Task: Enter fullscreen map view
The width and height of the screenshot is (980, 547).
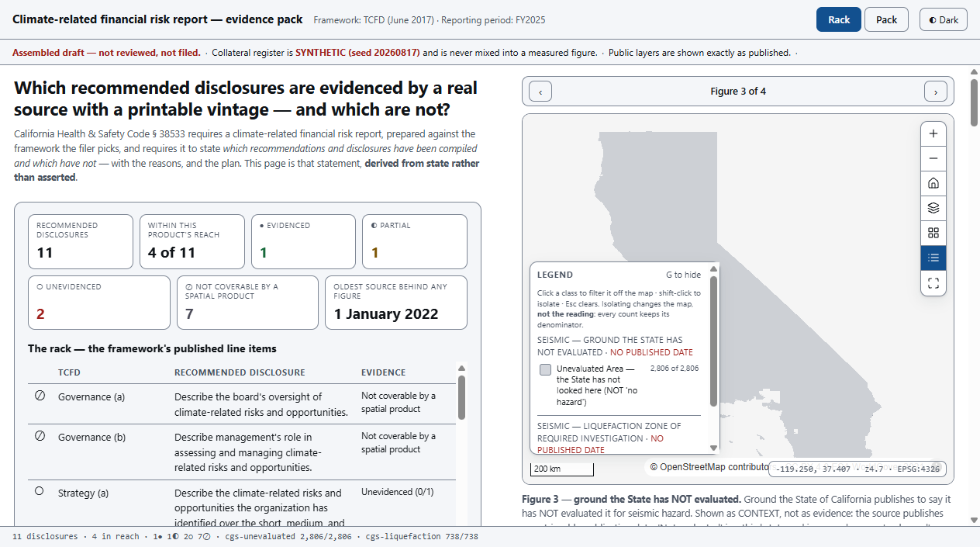Action: tap(933, 283)
